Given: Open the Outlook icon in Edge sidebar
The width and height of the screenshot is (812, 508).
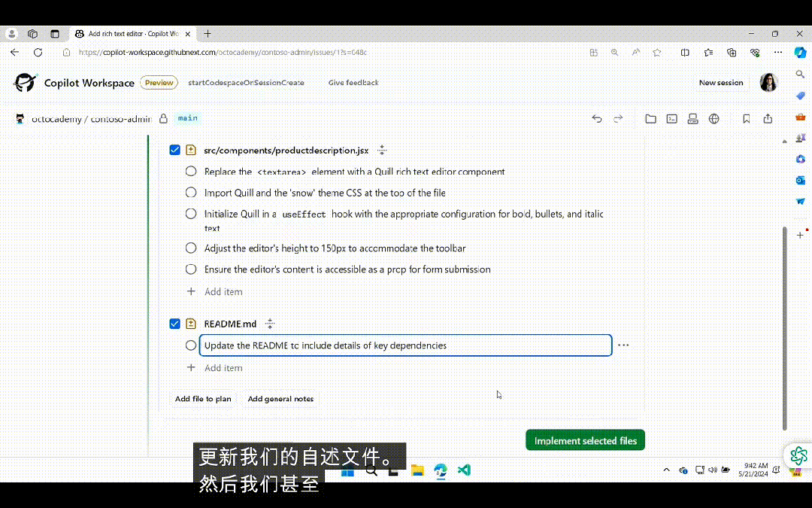Looking at the screenshot, I should coord(800,181).
